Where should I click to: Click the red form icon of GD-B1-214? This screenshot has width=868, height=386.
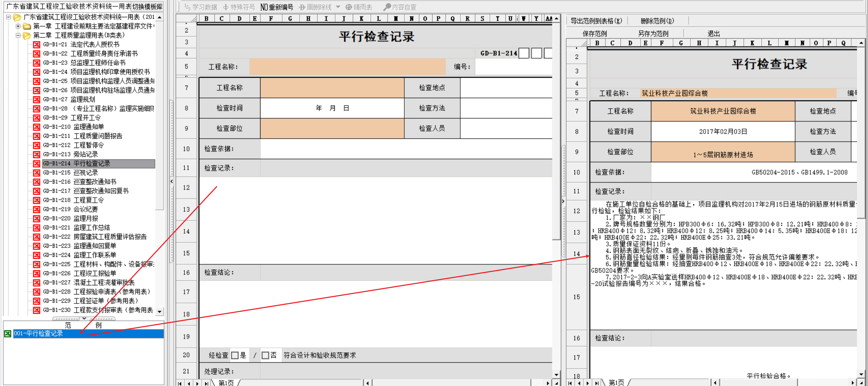[37, 163]
